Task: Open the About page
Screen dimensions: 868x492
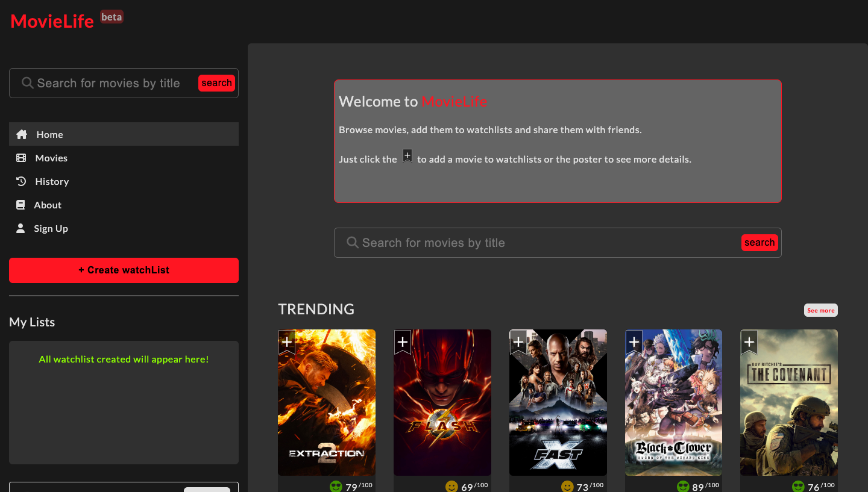Action: click(x=124, y=205)
